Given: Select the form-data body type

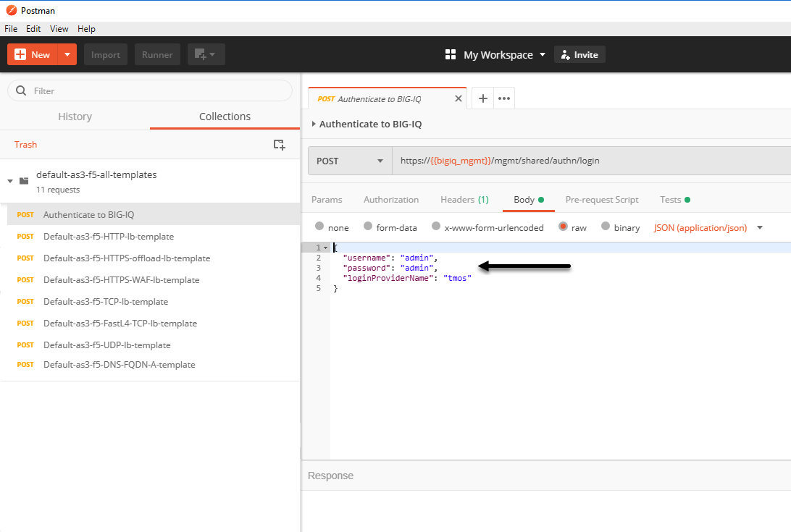Looking at the screenshot, I should 368,227.
